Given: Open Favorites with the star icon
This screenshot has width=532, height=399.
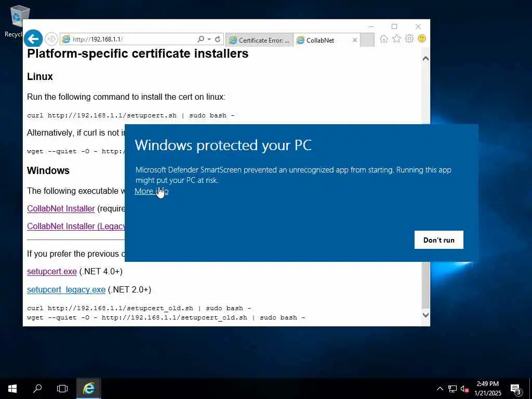Looking at the screenshot, I should [x=396, y=38].
